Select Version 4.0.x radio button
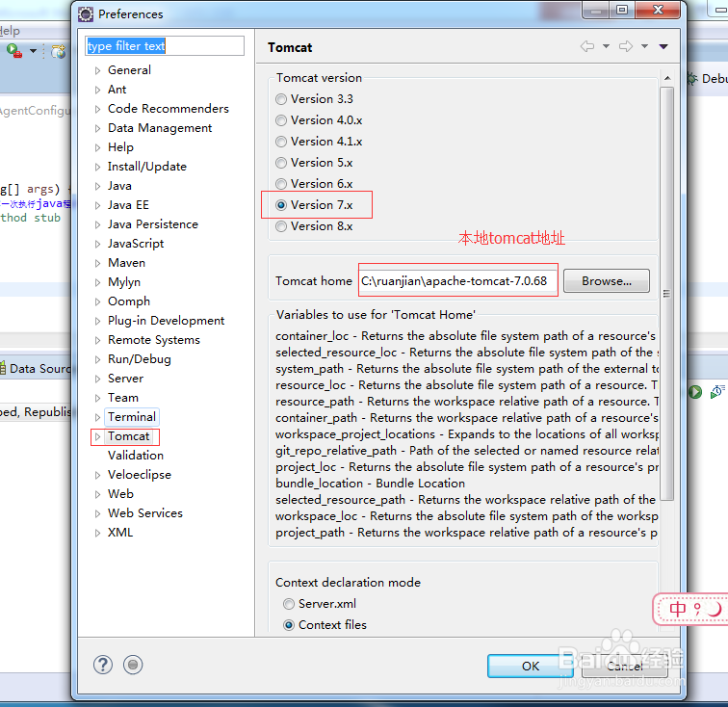The height and width of the screenshot is (707, 728). click(281, 120)
